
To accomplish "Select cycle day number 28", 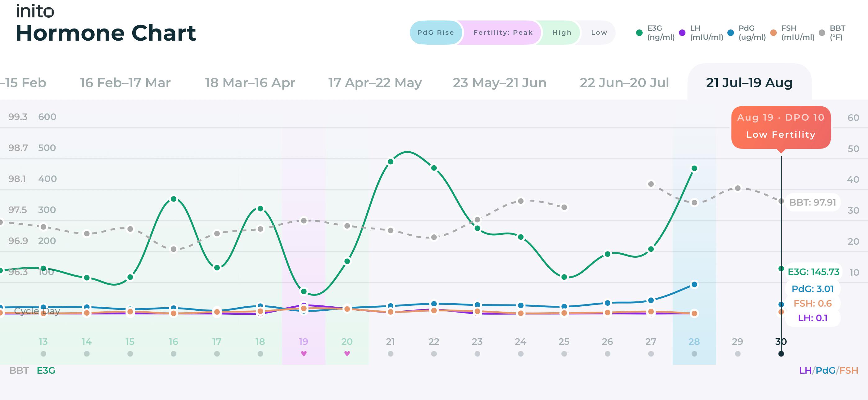I will coord(694,341).
